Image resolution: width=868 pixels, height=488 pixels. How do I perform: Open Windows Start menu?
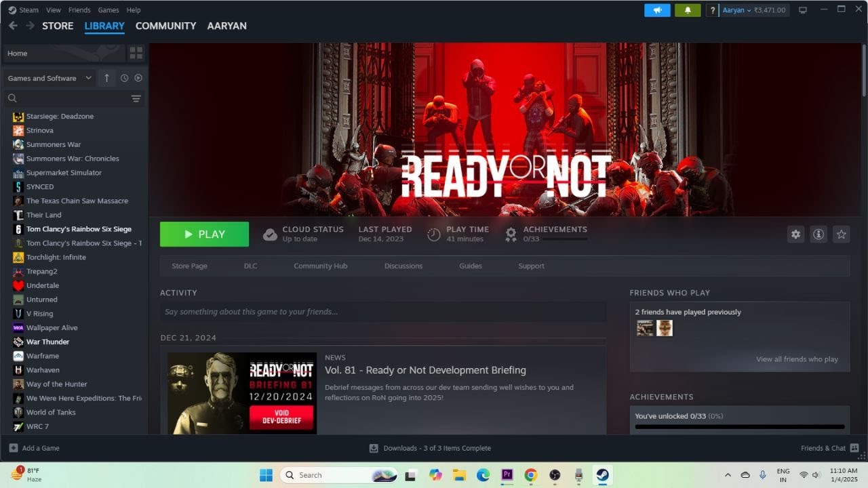pos(266,475)
